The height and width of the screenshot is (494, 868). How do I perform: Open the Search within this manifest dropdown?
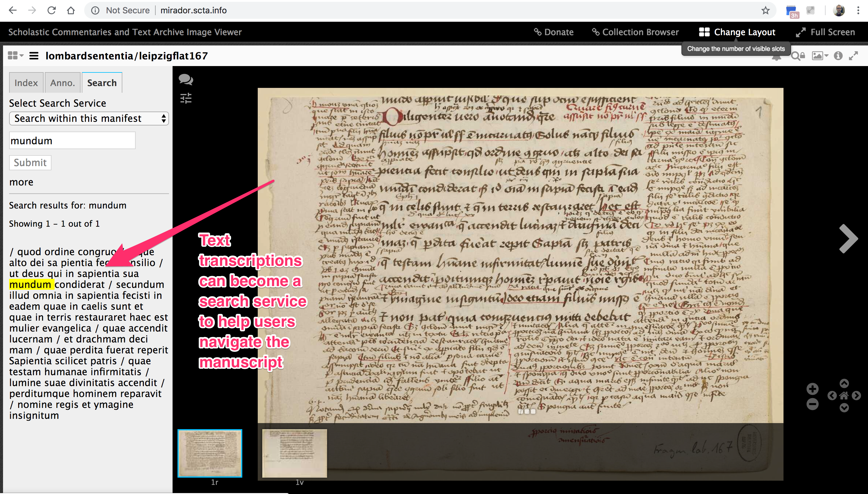89,118
